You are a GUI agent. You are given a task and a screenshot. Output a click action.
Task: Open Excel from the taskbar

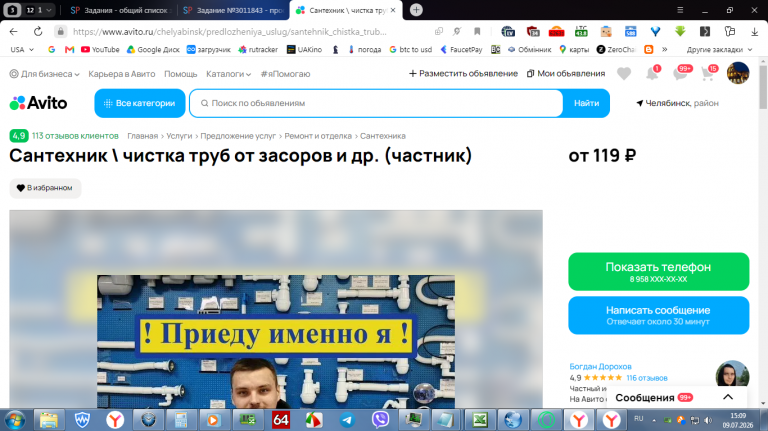click(x=480, y=420)
